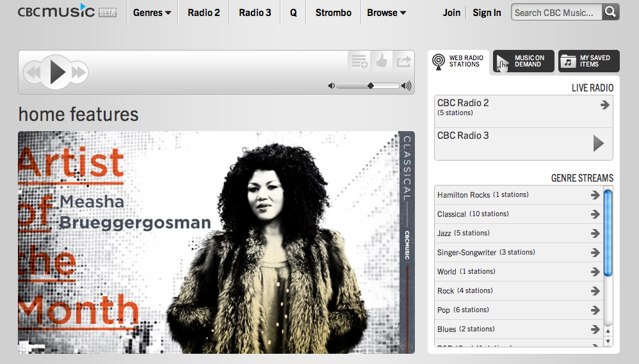The height and width of the screenshot is (364, 639).
Task: Click the volume slider track
Action: click(368, 86)
